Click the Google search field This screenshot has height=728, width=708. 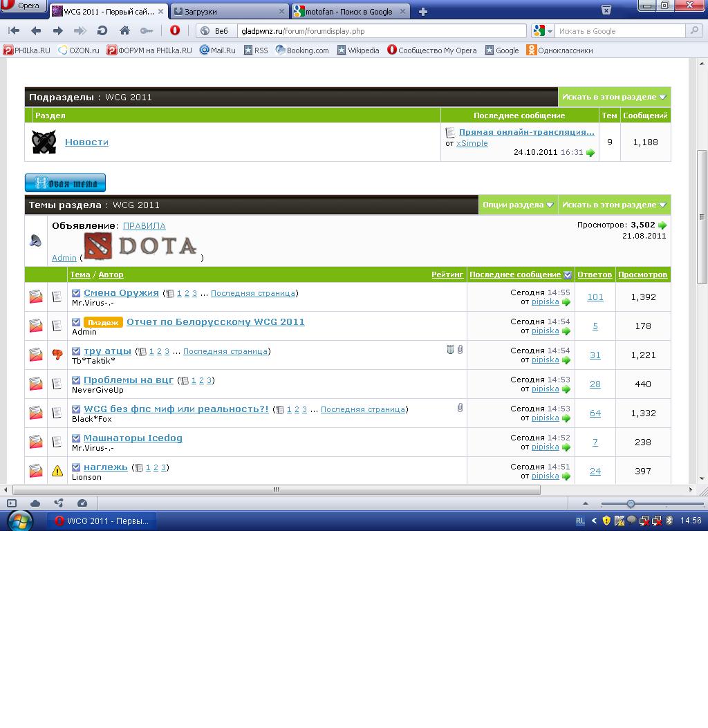point(619,31)
